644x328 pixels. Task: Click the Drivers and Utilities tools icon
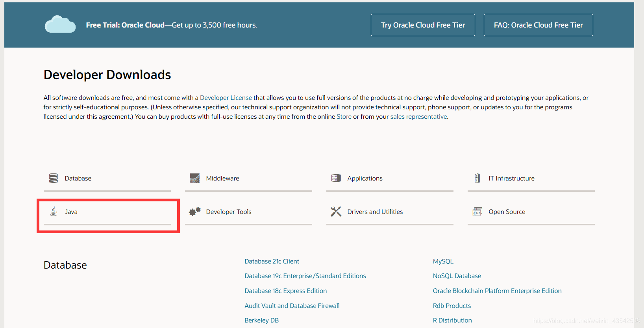click(x=336, y=212)
